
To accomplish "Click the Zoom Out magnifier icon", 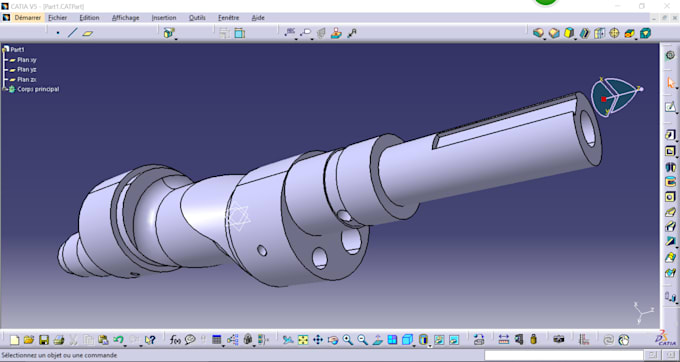I will [362, 340].
